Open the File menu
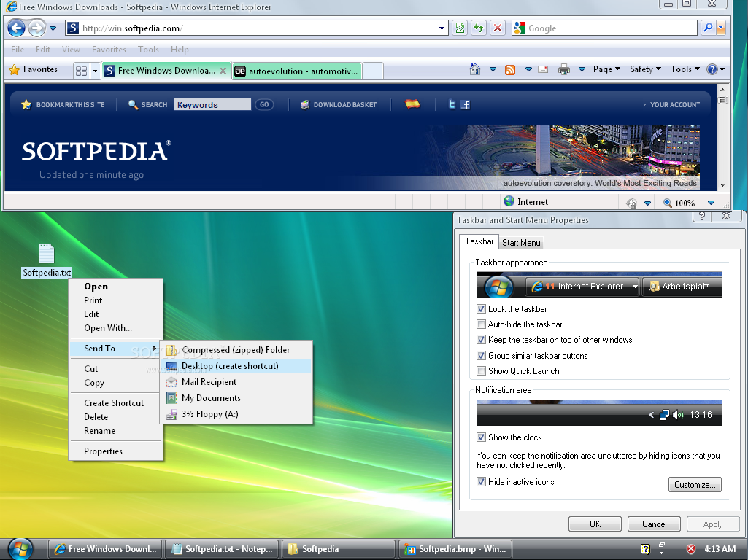The height and width of the screenshot is (560, 748). pos(18,49)
